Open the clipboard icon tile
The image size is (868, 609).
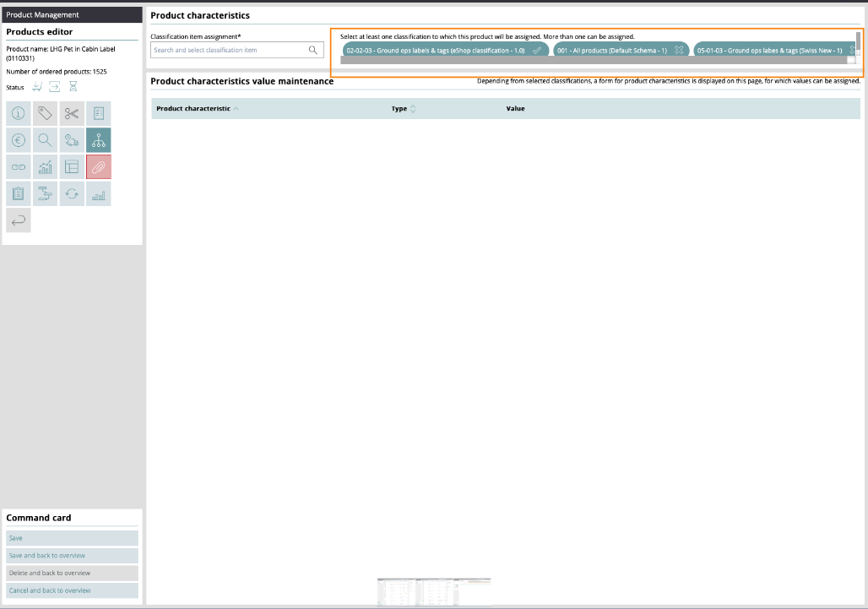(19, 194)
